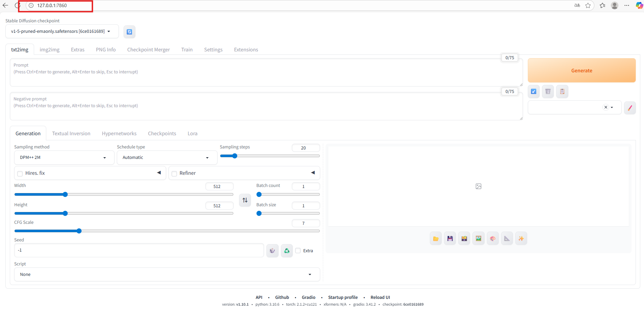Open the Lora tab
The width and height of the screenshot is (644, 331).
[192, 134]
